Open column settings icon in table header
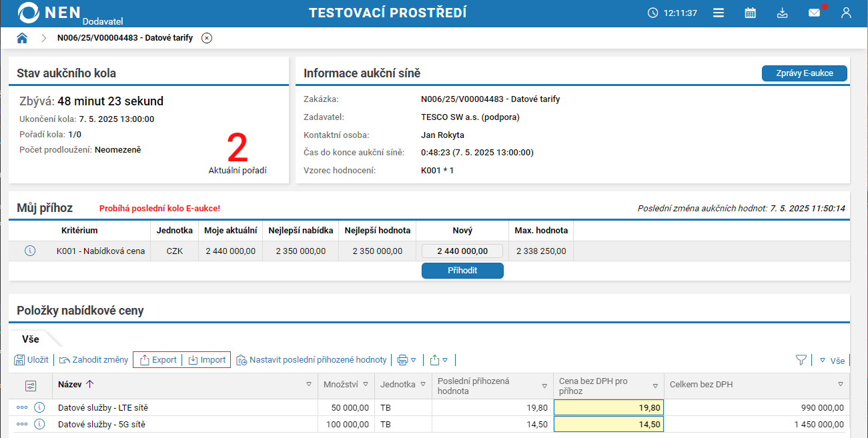This screenshot has height=438, width=868. point(31,385)
